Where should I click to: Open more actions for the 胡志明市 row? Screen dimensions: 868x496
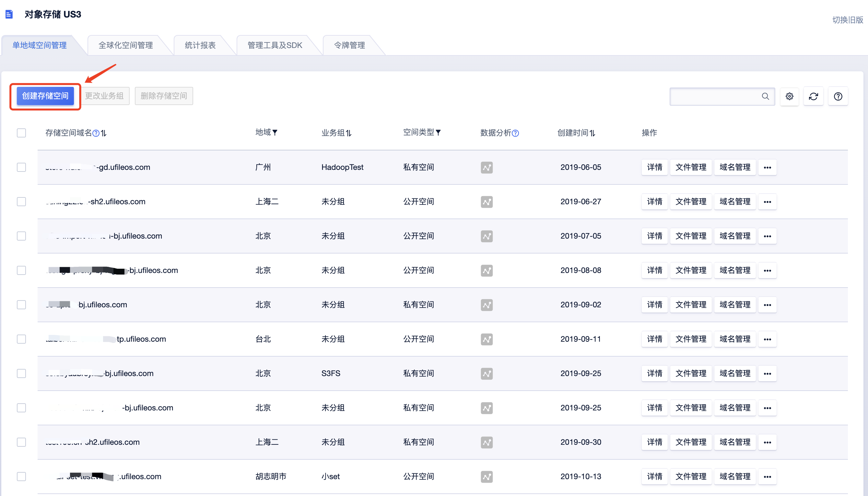[767, 477]
